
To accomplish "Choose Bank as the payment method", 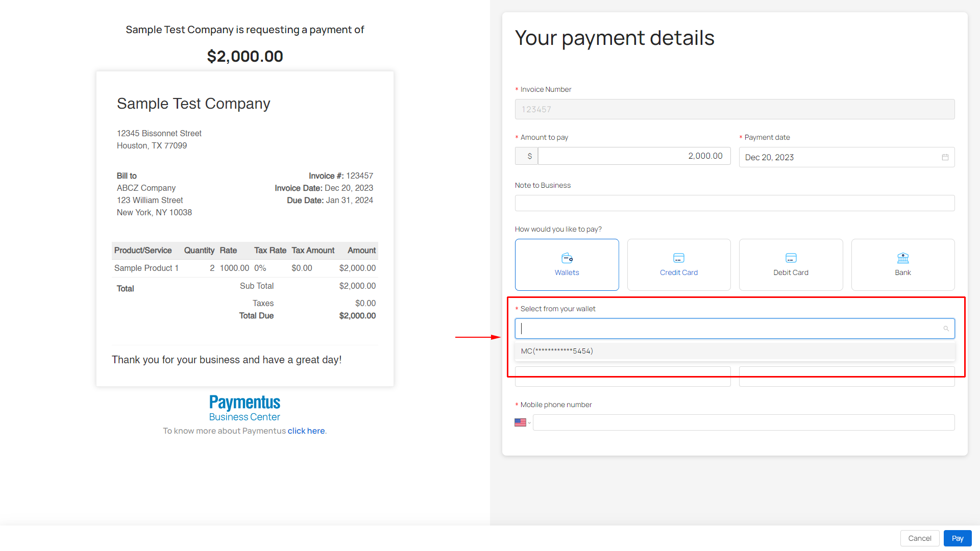I will [903, 265].
